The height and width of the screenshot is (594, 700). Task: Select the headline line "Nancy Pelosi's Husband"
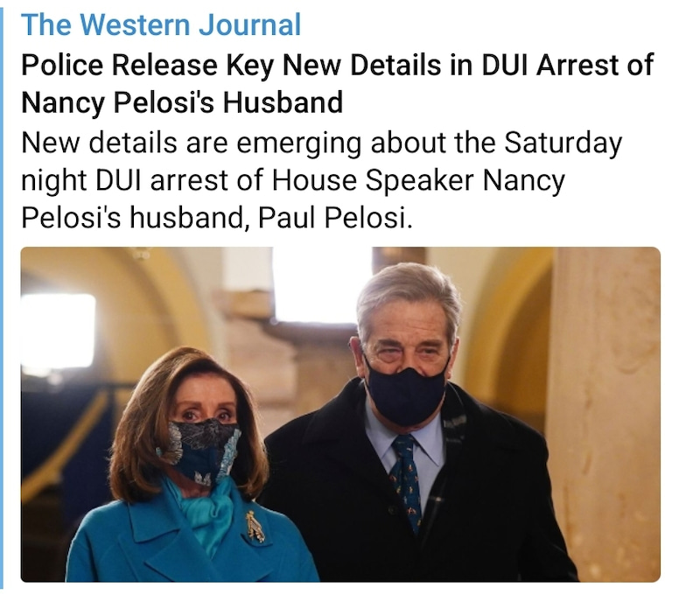182,102
